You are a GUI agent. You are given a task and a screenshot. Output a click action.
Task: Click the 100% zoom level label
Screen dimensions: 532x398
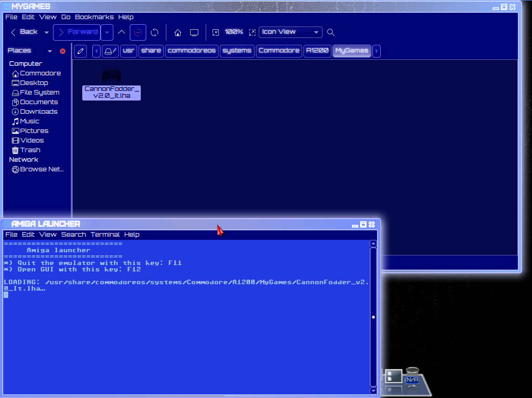pos(234,32)
